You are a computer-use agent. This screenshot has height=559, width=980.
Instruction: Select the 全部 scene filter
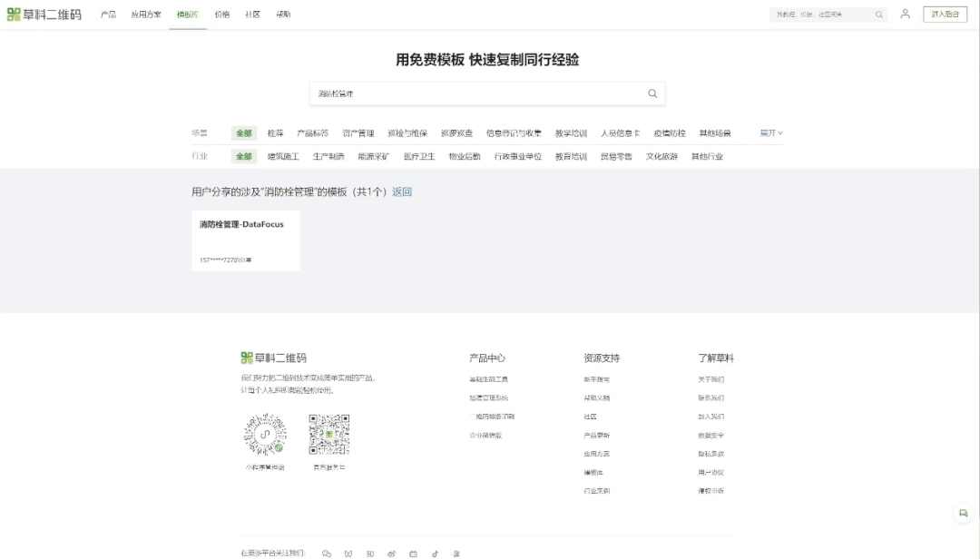pyautogui.click(x=242, y=132)
